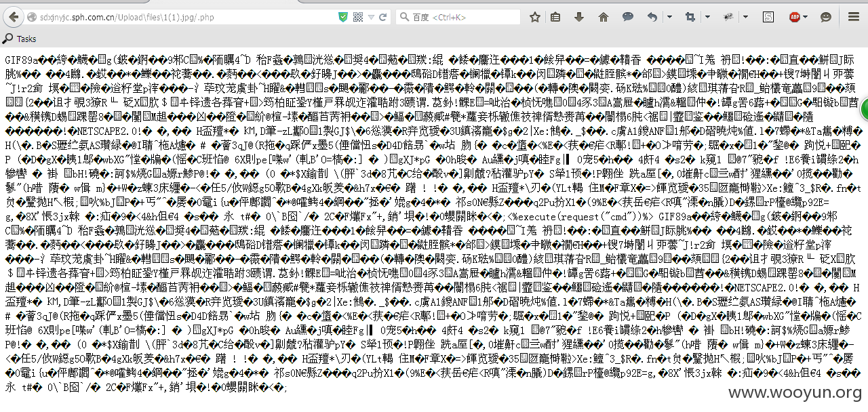Expand the address bar history dropdown
868x412 pixels.
pyautogui.click(x=370, y=17)
